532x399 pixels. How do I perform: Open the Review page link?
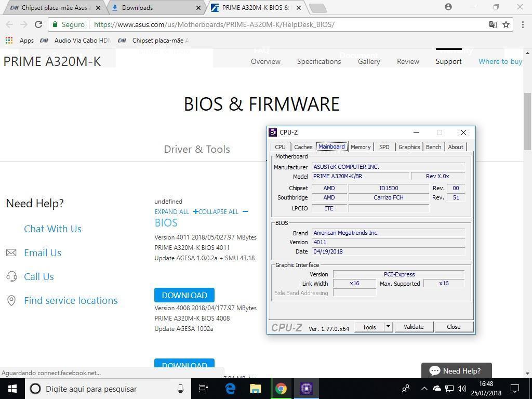pos(408,61)
